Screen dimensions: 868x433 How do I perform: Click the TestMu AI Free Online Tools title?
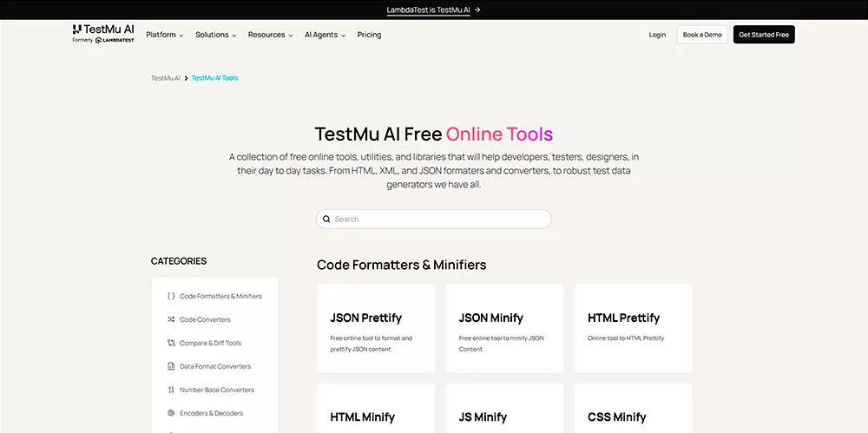pyautogui.click(x=434, y=134)
